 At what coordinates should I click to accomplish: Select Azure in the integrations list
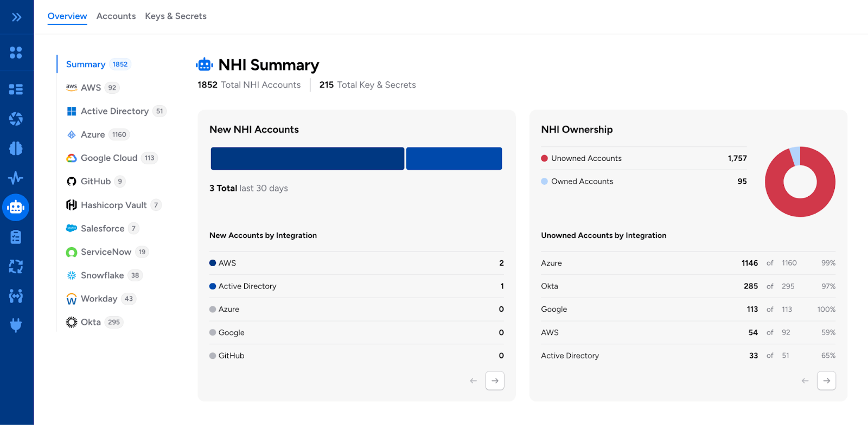[x=93, y=134]
